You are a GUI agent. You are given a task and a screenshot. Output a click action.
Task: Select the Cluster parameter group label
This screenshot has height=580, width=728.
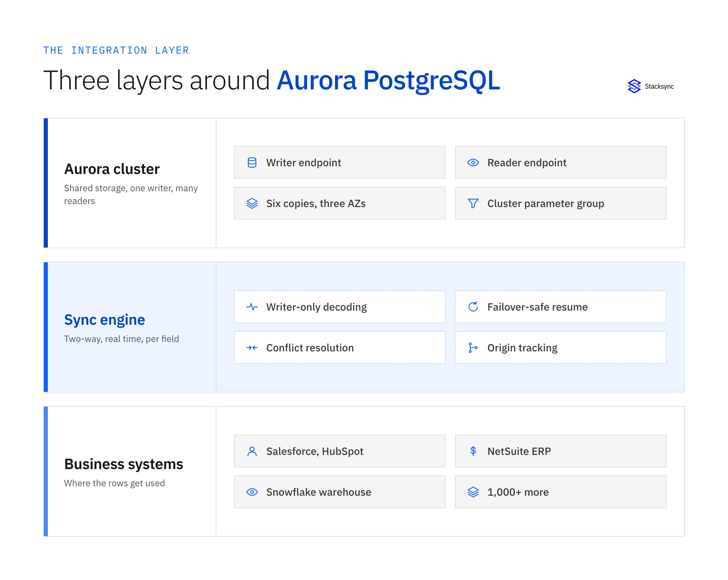click(x=546, y=204)
